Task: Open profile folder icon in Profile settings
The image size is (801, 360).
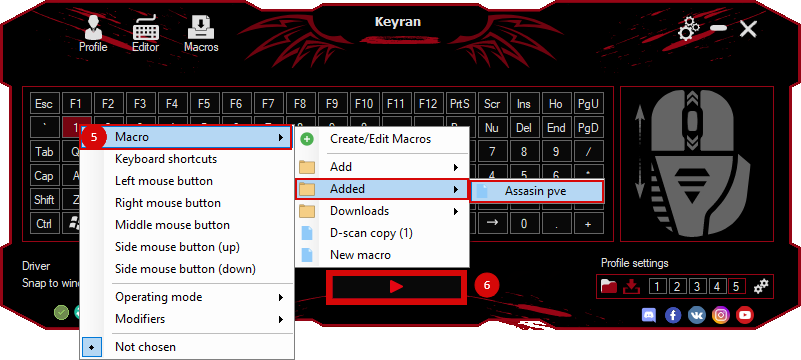Action: (x=609, y=286)
